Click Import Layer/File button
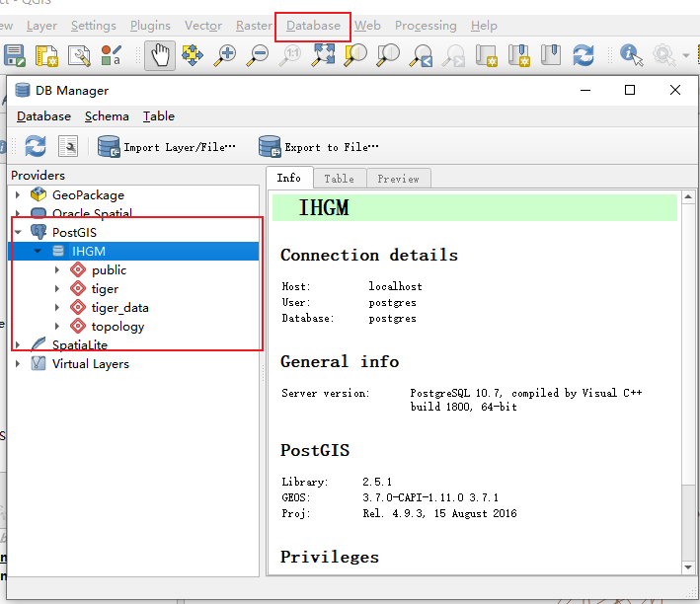The height and width of the screenshot is (604, 700). click(166, 147)
